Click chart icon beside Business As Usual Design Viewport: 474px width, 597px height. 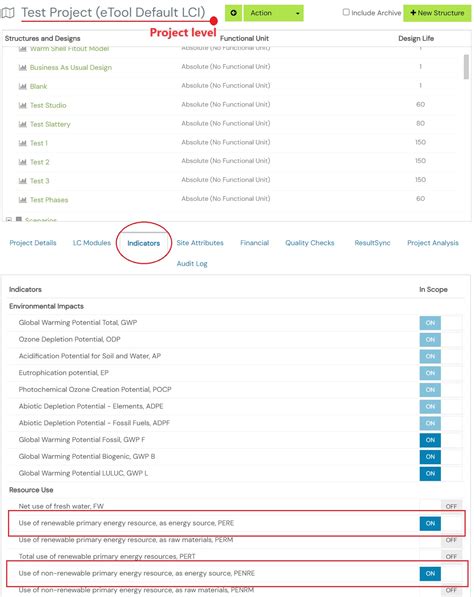pos(22,67)
